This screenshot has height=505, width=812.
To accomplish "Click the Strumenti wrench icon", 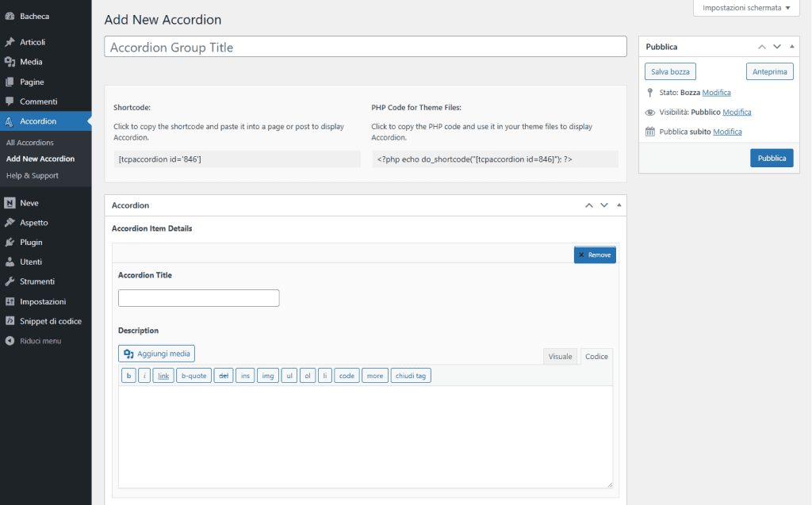I will 10,281.
